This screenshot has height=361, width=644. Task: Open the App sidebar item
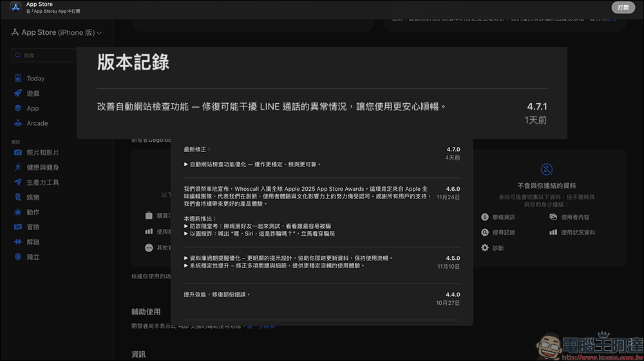32,108
